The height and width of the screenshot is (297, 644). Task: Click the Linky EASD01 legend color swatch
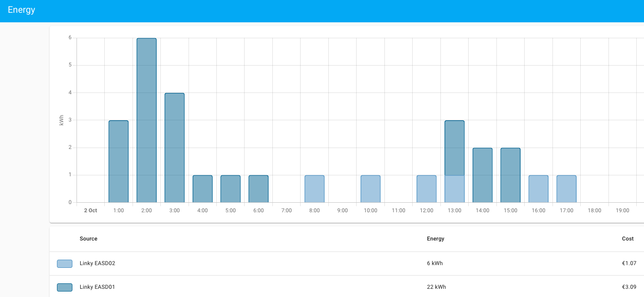pyautogui.click(x=64, y=287)
